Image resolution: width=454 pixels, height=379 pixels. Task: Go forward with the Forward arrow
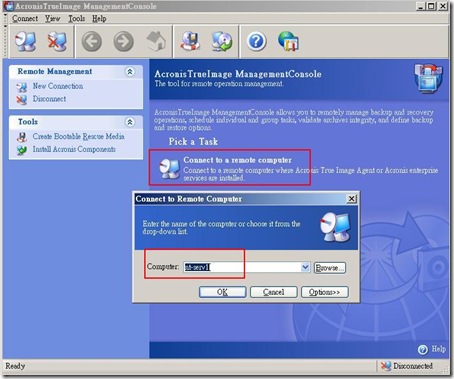pyautogui.click(x=123, y=41)
